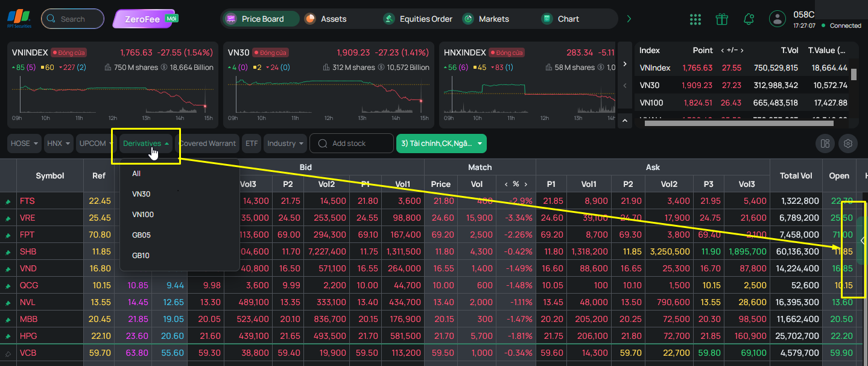Show more nav items with right chevron
Viewport: 868px width, 366px height.
(629, 19)
